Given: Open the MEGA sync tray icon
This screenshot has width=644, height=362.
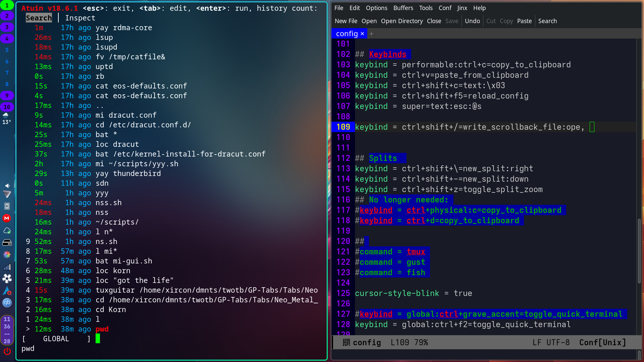Looking at the screenshot, I should (7, 218).
